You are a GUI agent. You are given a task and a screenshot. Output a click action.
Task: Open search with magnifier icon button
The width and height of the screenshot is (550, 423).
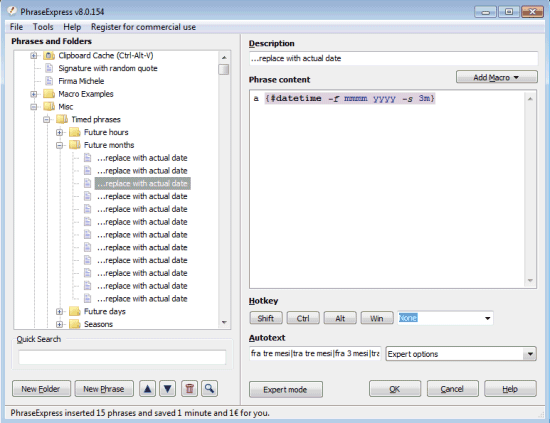209,389
